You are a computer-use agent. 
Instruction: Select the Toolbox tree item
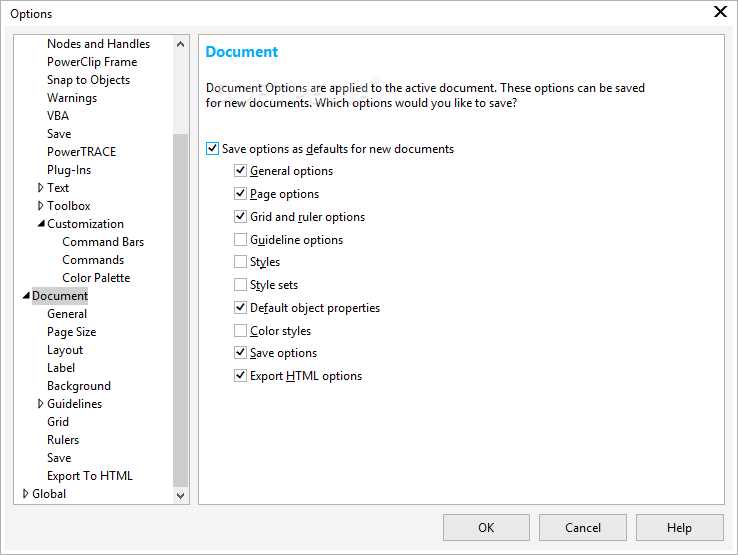69,206
